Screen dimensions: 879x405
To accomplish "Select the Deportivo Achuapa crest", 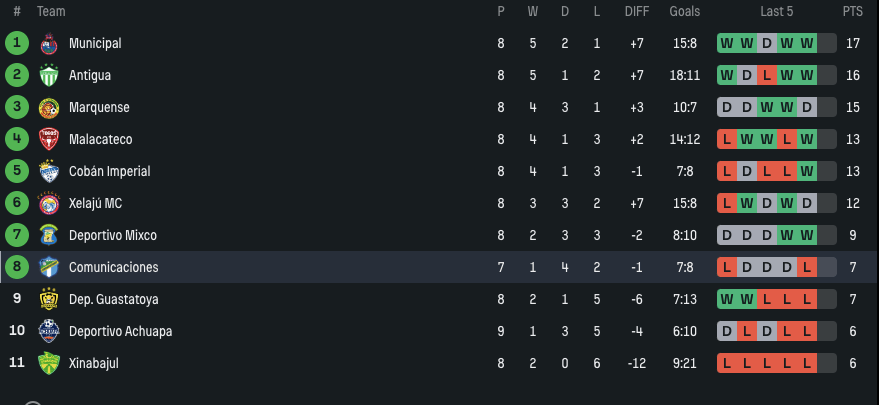I will [x=49, y=332].
